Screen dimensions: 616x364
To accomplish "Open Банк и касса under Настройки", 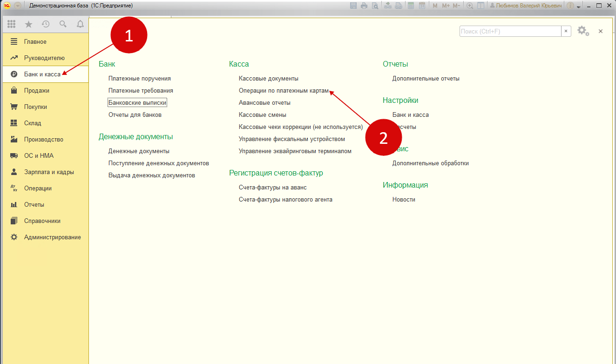I will pos(411,115).
